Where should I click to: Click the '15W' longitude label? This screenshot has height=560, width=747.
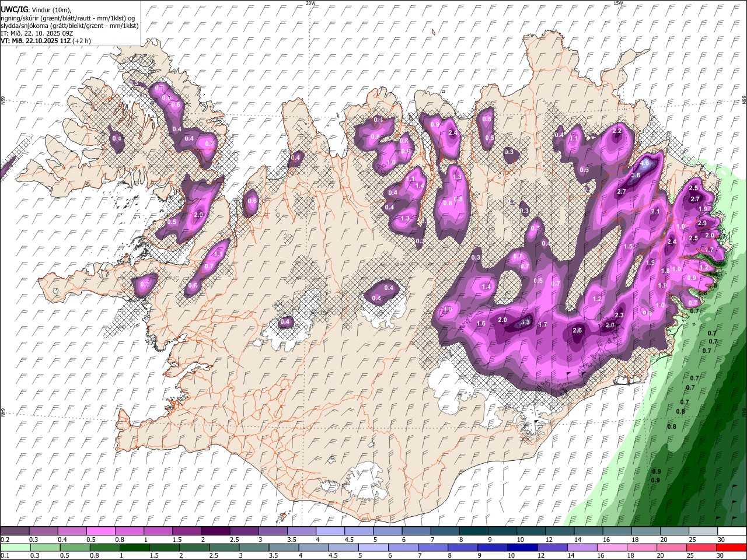coord(618,3)
